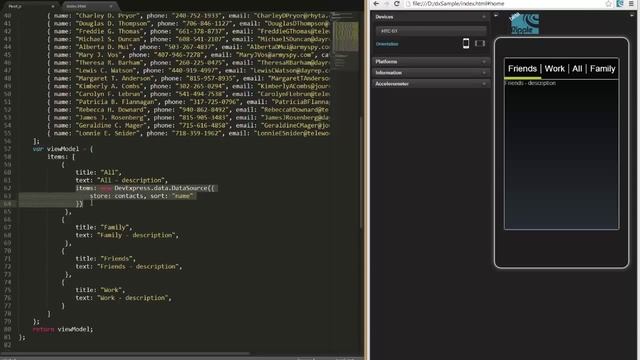Screen dimensions: 640x360
Task: Select landscape orientation icon
Action: 480,43
